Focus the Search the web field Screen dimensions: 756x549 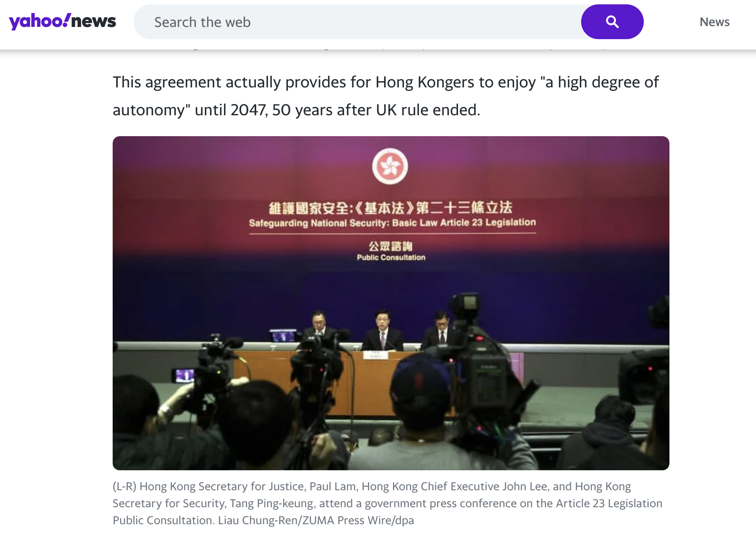click(x=357, y=22)
